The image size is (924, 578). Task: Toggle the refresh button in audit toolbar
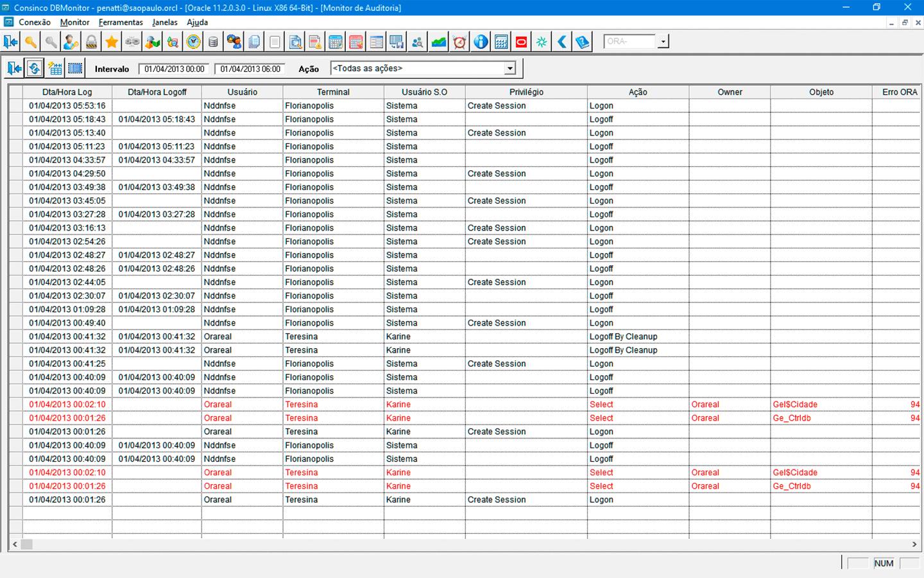point(35,68)
